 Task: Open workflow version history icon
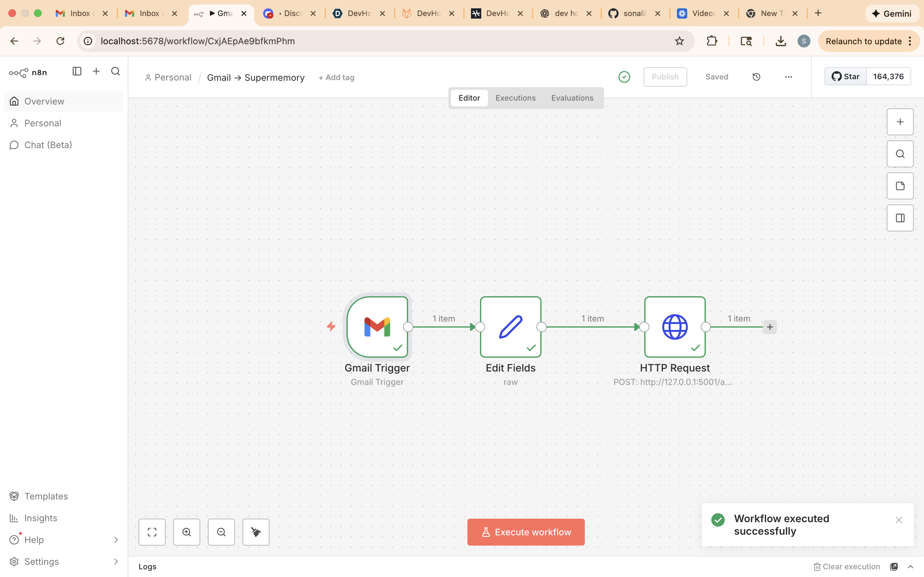(756, 77)
